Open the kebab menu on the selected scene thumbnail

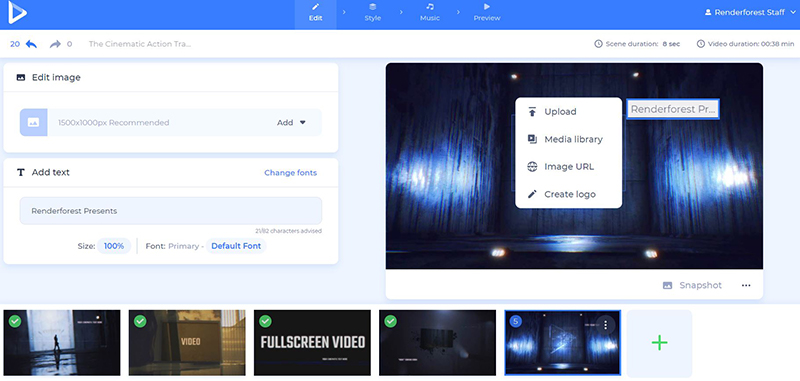point(606,325)
